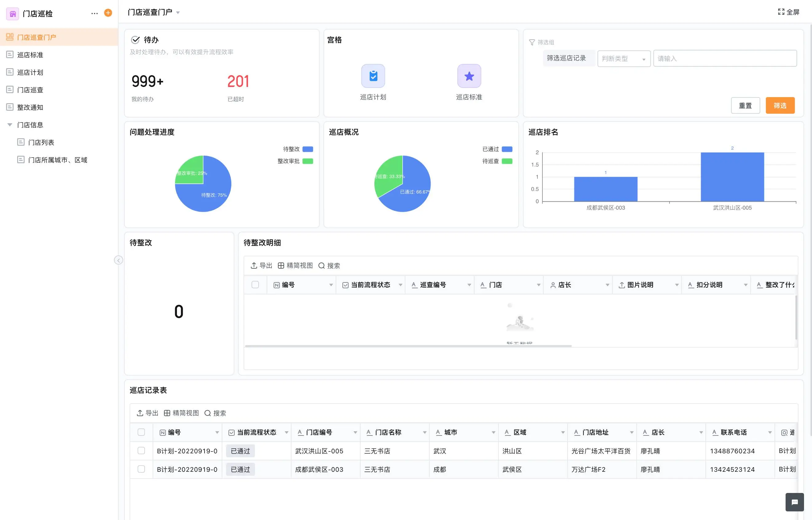Click 导出 export in 巡店记录表 toolbar

[147, 413]
